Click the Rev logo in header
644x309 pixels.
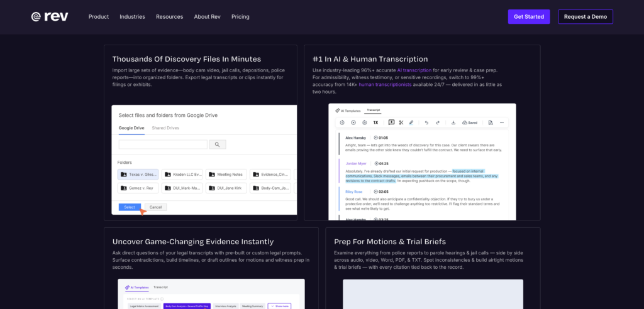pyautogui.click(x=49, y=16)
